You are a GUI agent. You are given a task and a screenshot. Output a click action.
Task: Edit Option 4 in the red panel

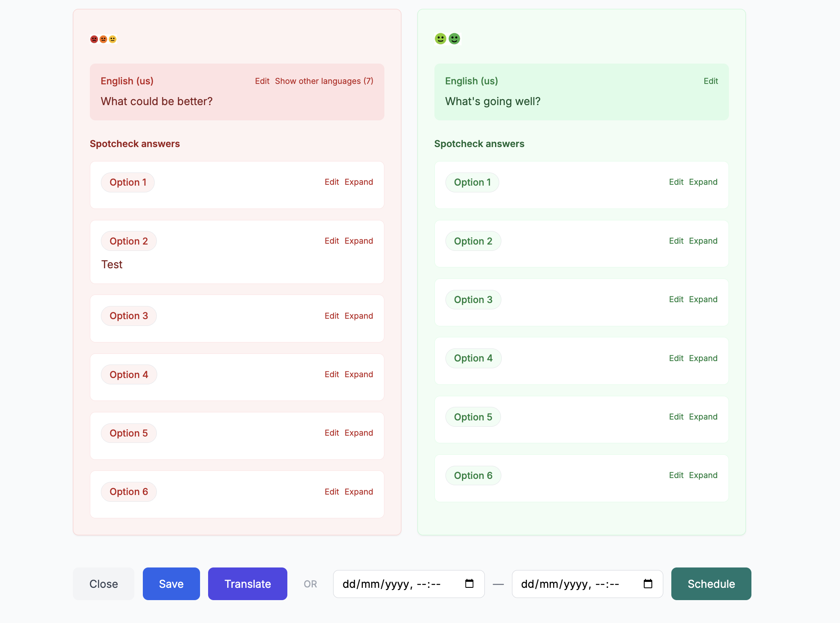coord(332,374)
